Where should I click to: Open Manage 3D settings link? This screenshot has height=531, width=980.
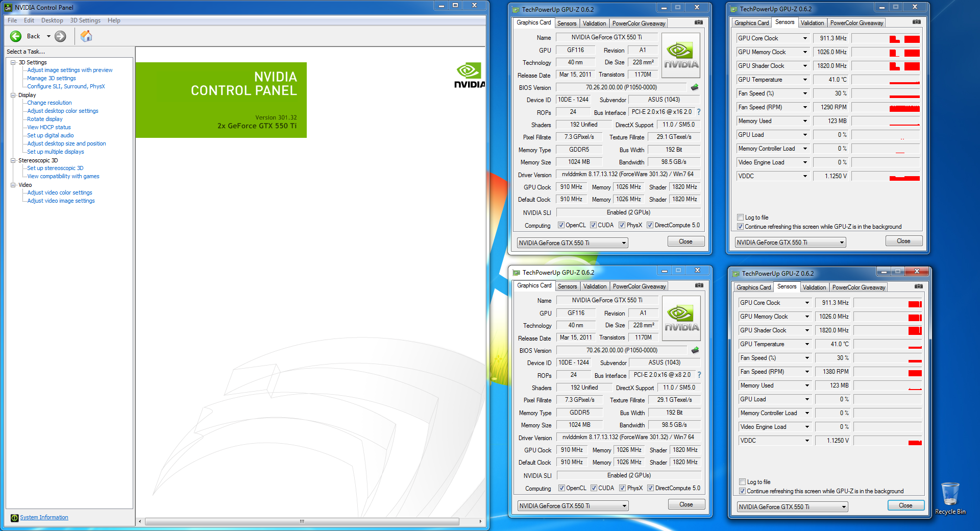52,78
